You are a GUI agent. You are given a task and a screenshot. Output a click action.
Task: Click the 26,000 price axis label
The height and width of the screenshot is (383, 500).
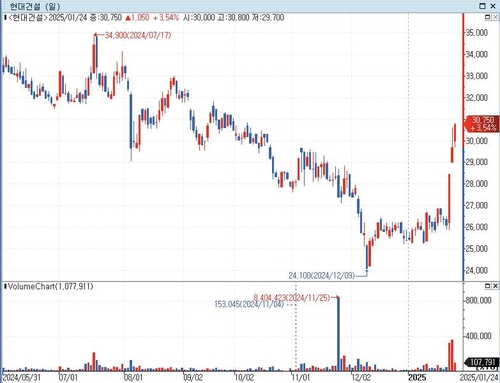coord(476,227)
